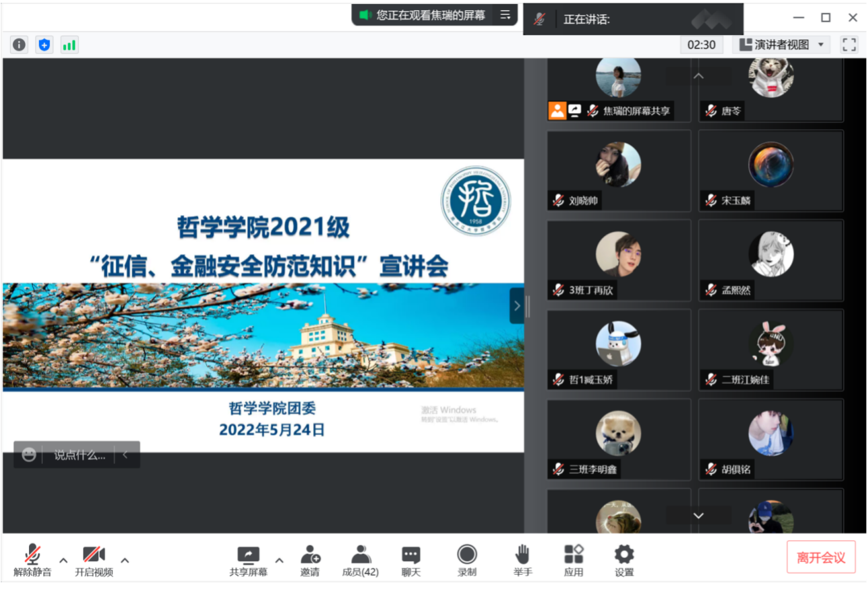Image resolution: width=868 pixels, height=589 pixels.
Task: Open the menu beside the screen-viewing banner
Action: pyautogui.click(x=505, y=15)
